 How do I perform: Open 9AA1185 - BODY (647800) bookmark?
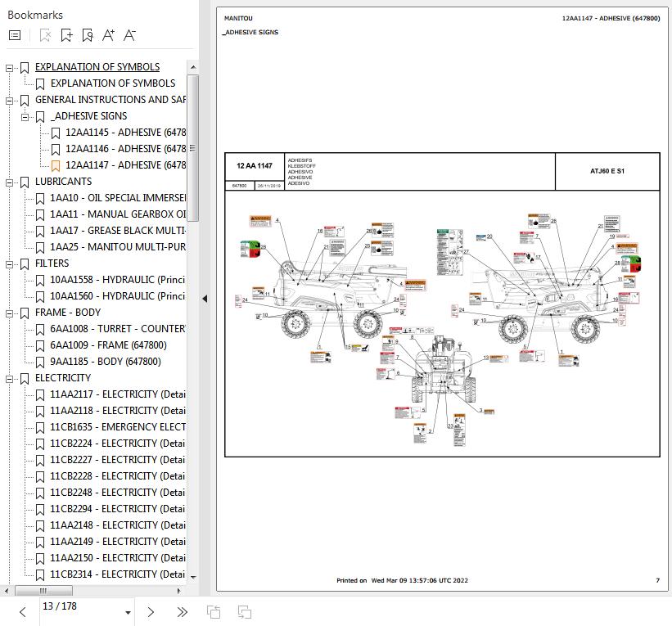click(106, 361)
